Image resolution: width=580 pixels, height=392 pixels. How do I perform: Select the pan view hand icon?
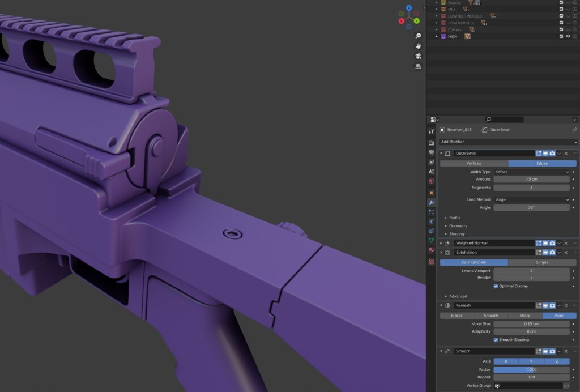(x=418, y=46)
